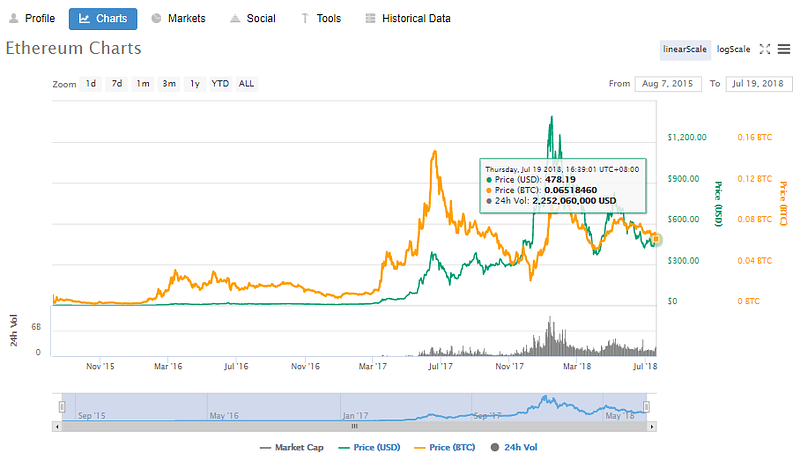Click the Social icon
Viewport: 800px width, 462px height.
[x=235, y=19]
